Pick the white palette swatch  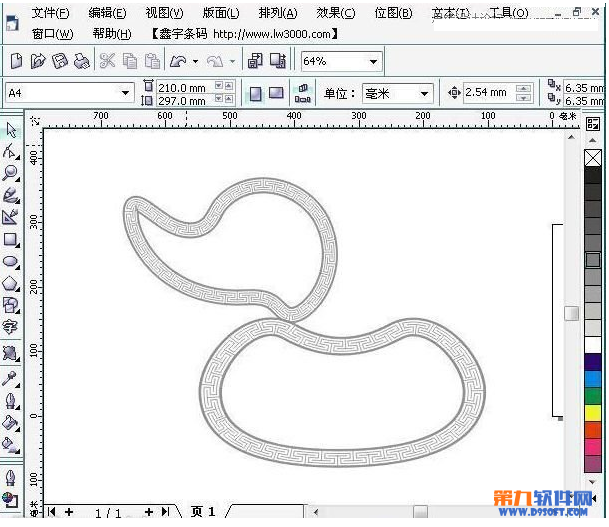click(x=593, y=345)
